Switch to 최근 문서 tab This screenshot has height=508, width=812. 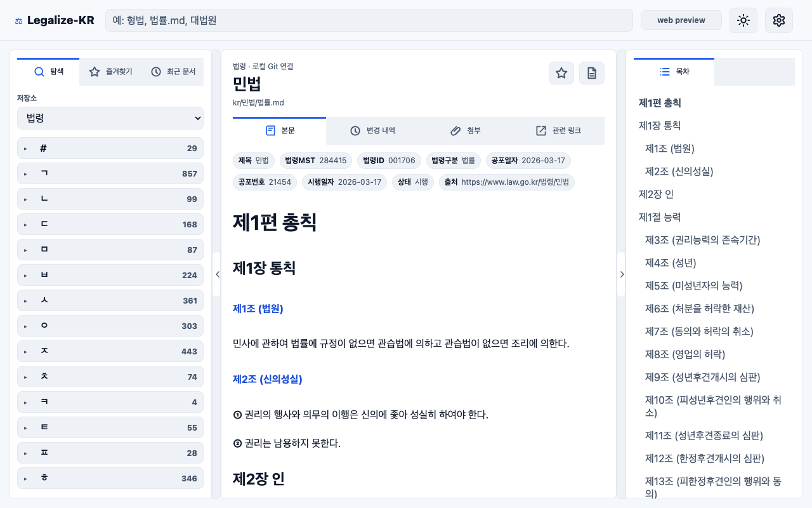point(173,72)
